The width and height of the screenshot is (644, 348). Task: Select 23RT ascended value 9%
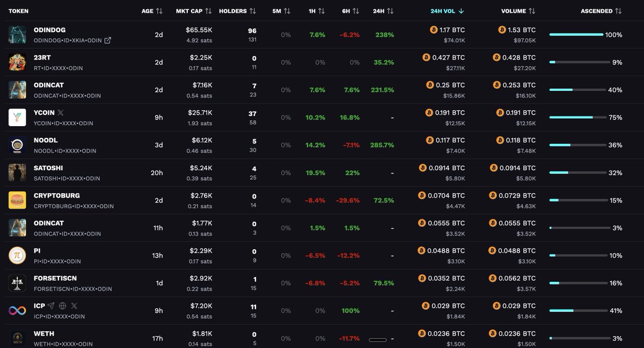pyautogui.click(x=617, y=62)
